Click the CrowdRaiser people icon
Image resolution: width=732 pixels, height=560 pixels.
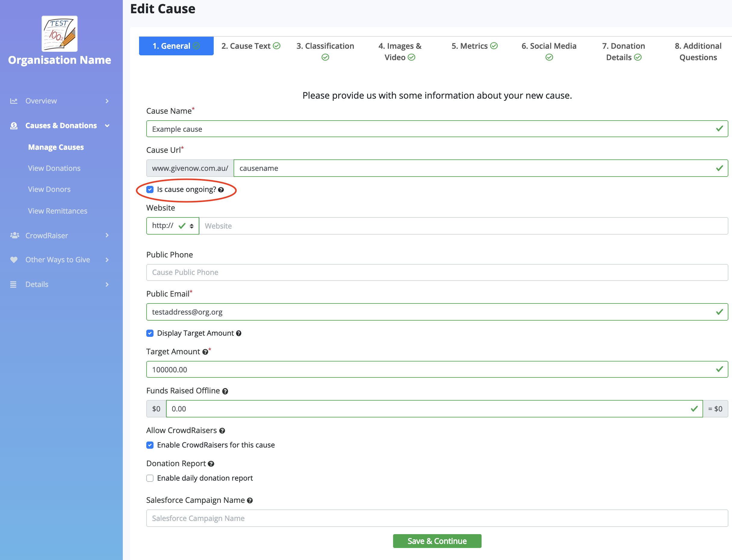14,235
